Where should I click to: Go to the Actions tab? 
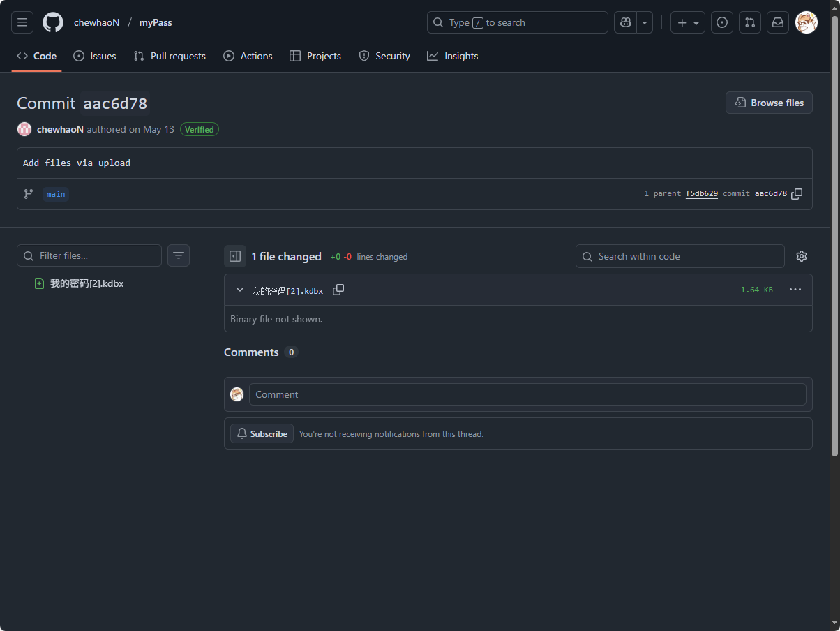pyautogui.click(x=248, y=56)
